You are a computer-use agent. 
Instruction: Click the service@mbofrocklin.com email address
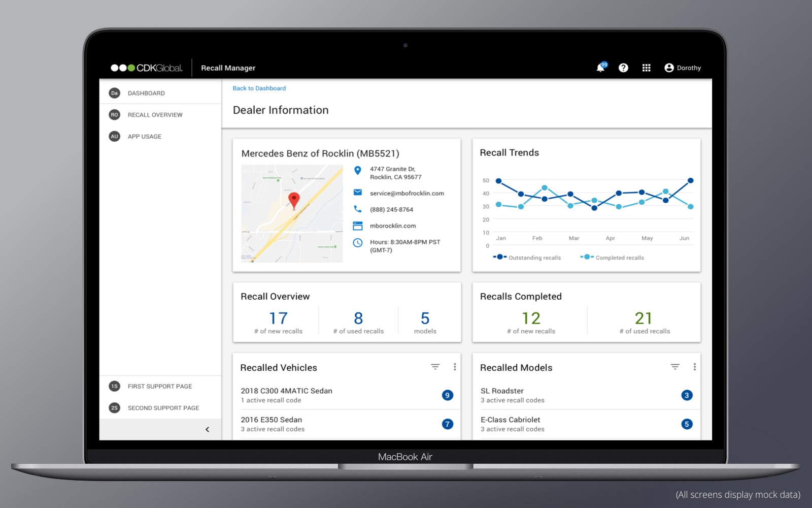407,194
